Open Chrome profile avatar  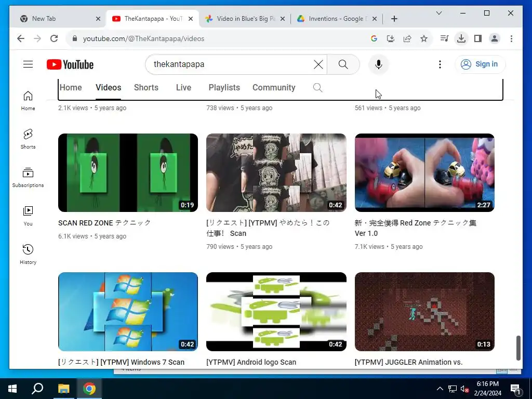(495, 38)
